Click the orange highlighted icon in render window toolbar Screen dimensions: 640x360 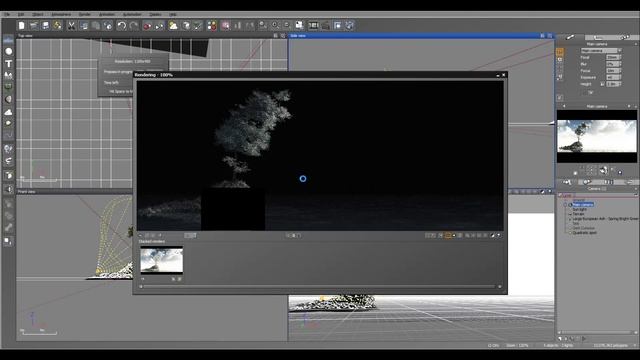[448, 236]
